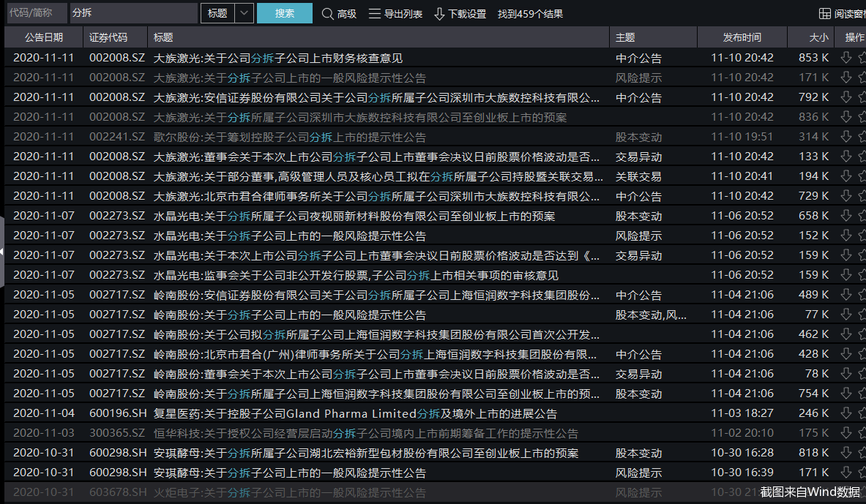866x504 pixels.
Task: Favorite the 水晶光电 658 K row star
Action: [862, 216]
